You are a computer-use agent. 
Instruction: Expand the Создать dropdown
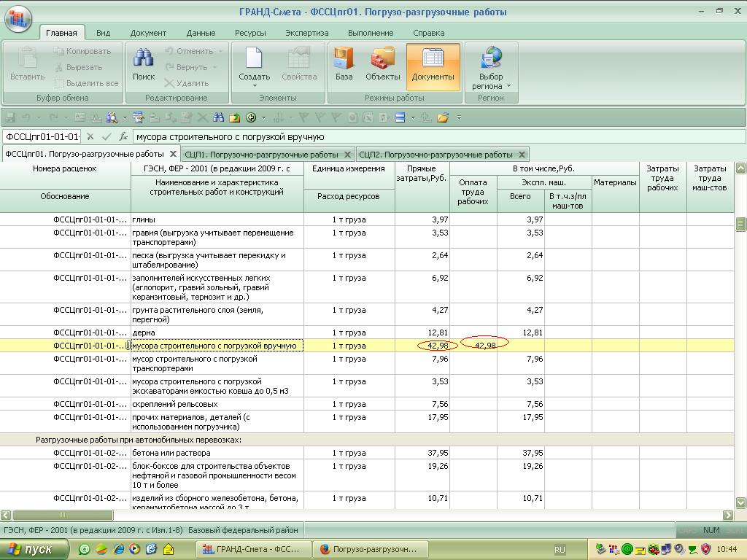[x=255, y=86]
